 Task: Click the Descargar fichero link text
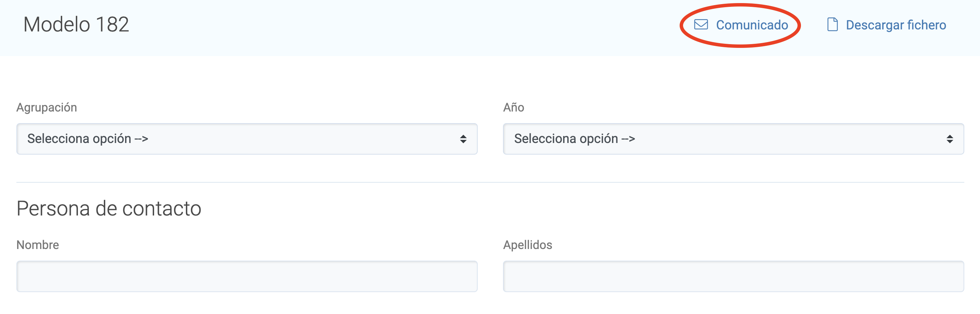[x=896, y=25]
